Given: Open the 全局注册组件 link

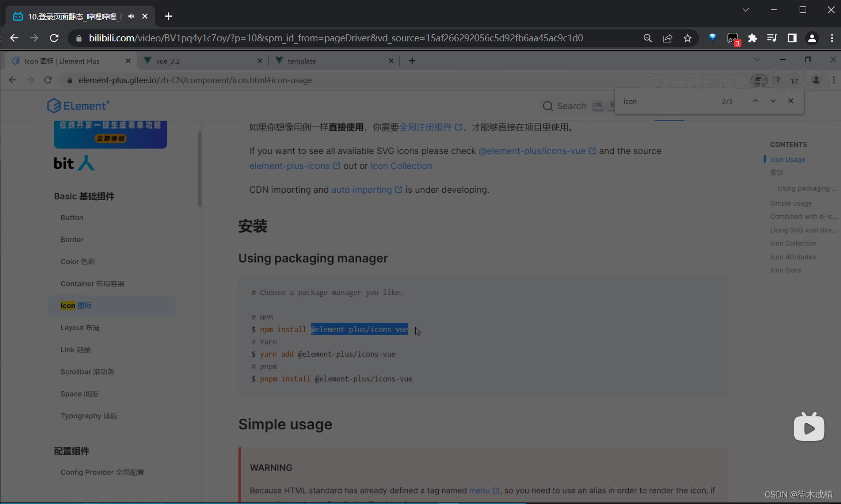Looking at the screenshot, I should [431, 127].
